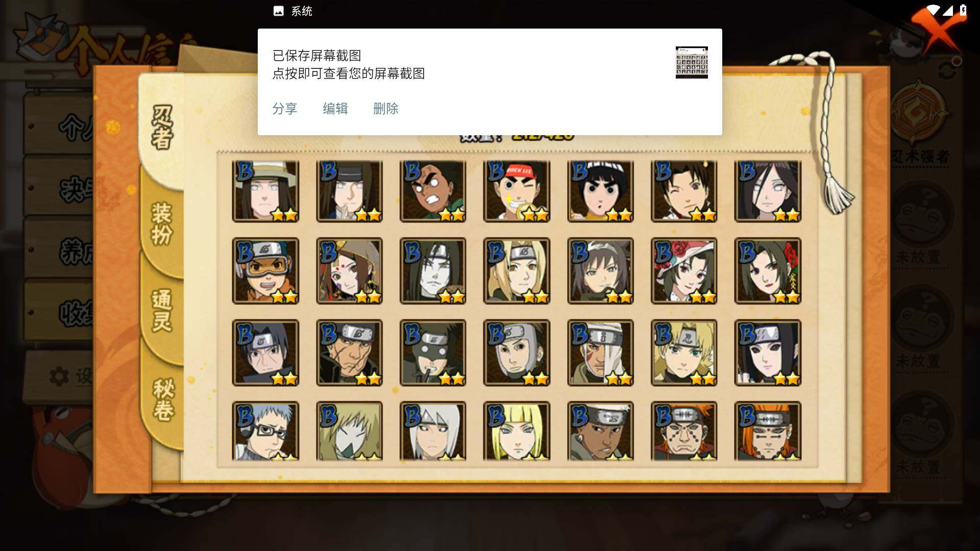
Task: Tap 编辑 in screenshot notification
Action: tap(335, 109)
